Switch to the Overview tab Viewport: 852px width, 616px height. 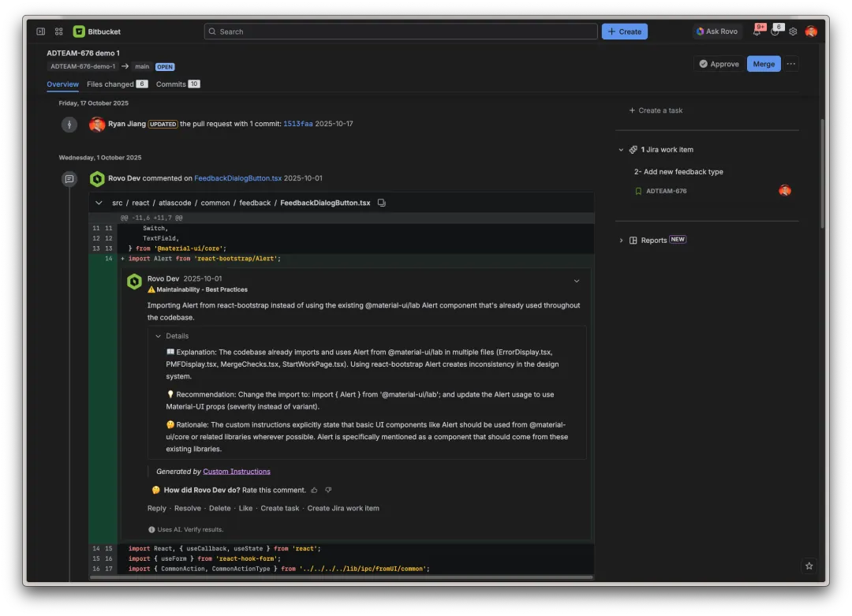click(62, 84)
